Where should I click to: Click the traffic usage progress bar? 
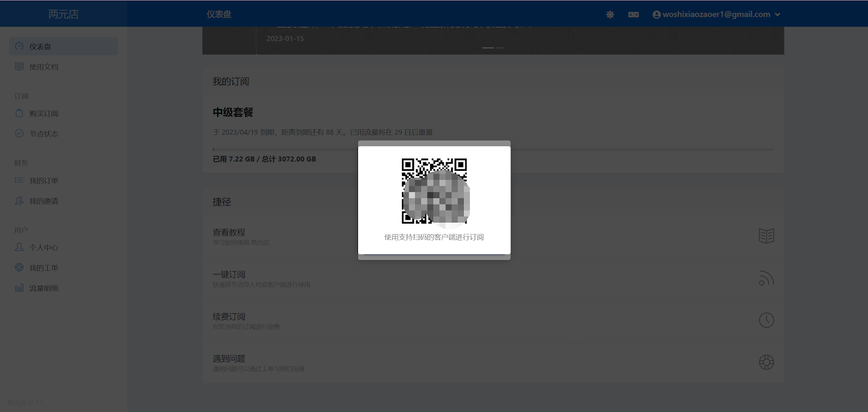tap(493, 149)
